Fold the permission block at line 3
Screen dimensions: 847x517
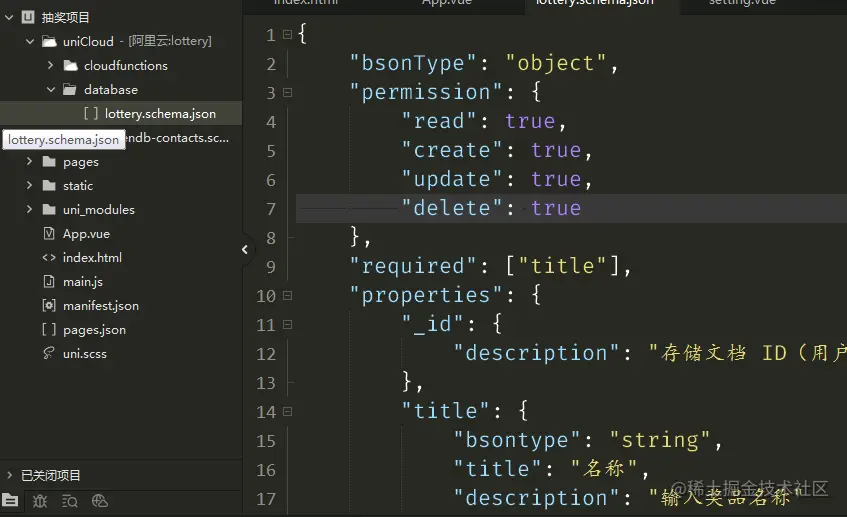(287, 92)
